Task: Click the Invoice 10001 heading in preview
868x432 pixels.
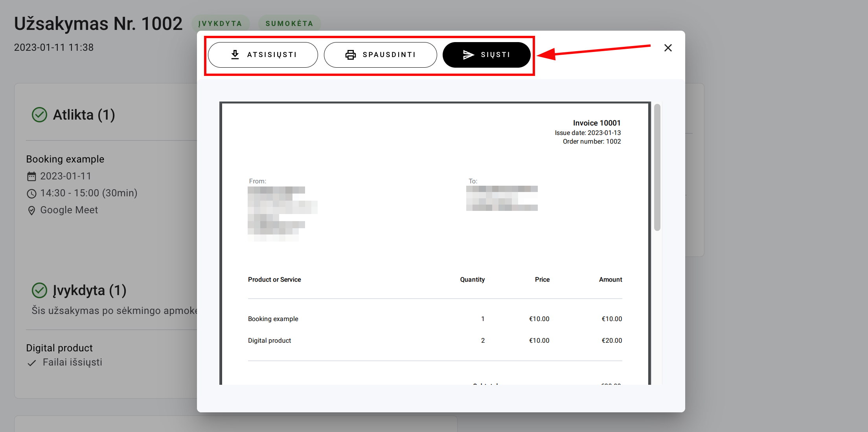Action: coord(596,123)
